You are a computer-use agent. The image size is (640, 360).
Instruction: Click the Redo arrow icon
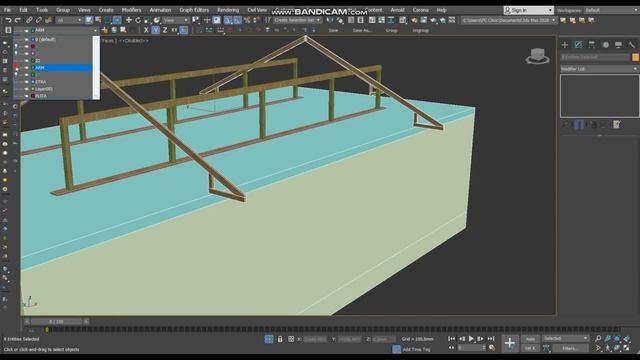coord(18,20)
